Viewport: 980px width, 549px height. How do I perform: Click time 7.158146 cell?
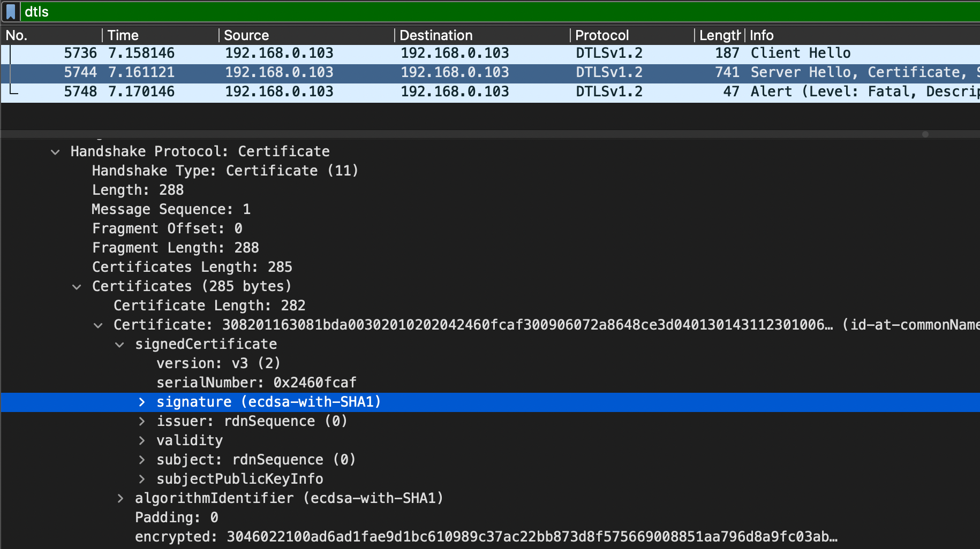point(141,53)
